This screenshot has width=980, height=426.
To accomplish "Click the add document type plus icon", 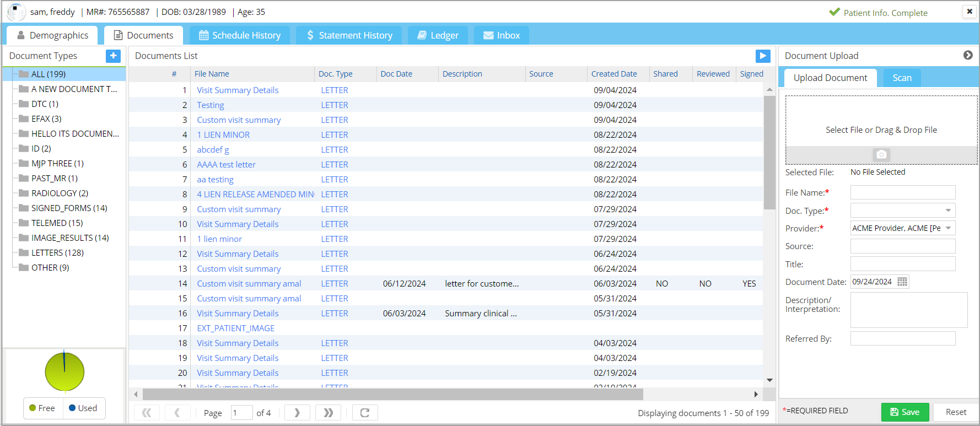I will [113, 56].
